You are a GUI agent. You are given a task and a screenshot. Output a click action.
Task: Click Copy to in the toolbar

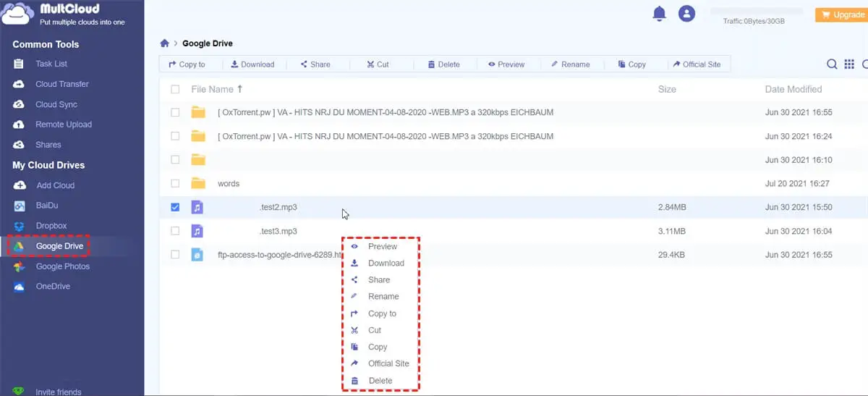187,64
